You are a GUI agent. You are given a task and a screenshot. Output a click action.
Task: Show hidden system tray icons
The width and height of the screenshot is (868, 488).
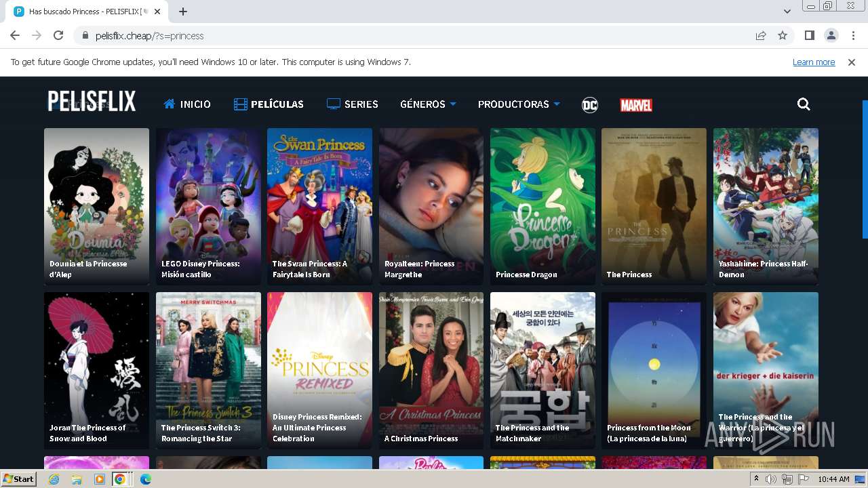point(756,479)
